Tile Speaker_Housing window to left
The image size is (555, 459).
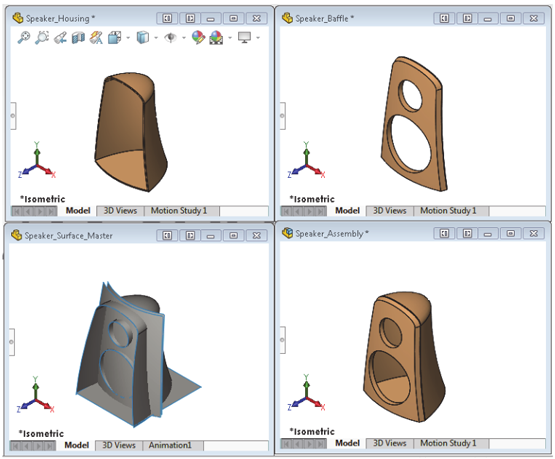pyautogui.click(x=167, y=18)
